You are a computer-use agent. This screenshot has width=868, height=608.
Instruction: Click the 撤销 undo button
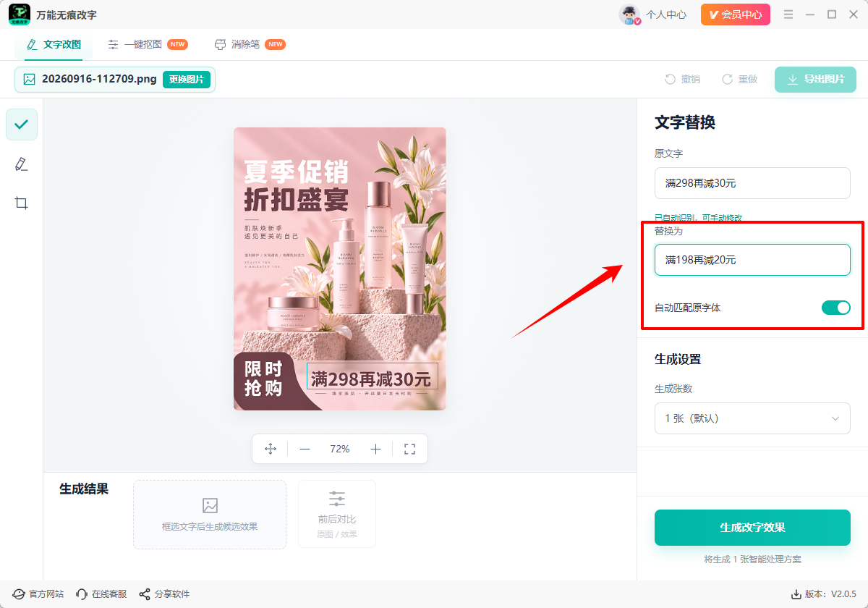click(x=681, y=80)
